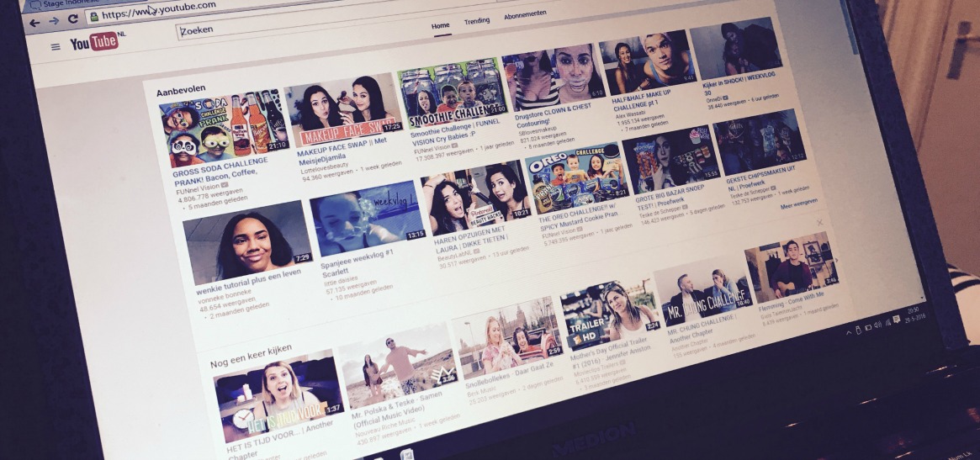
Task: Click the YouTube NL logo
Action: 97,42
